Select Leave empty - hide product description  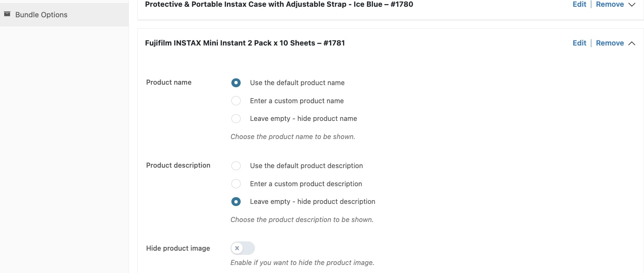236,201
